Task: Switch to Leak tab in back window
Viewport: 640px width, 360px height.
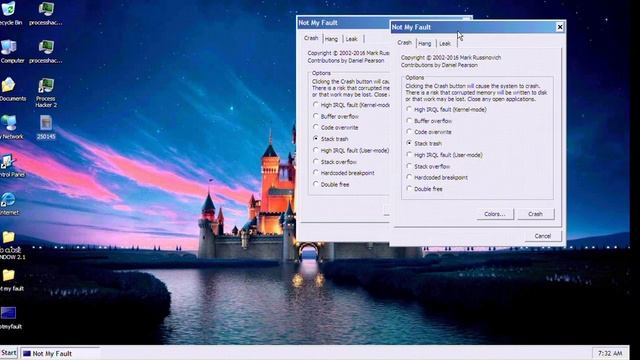Action: tap(351, 39)
